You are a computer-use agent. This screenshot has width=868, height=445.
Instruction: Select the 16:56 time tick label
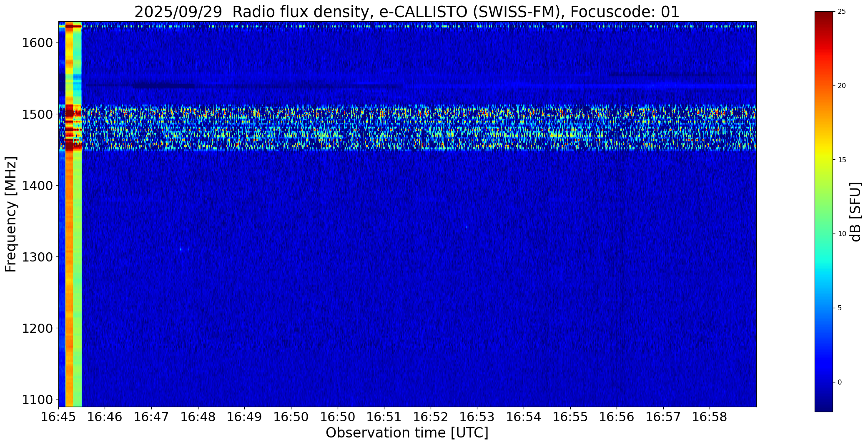(617, 417)
